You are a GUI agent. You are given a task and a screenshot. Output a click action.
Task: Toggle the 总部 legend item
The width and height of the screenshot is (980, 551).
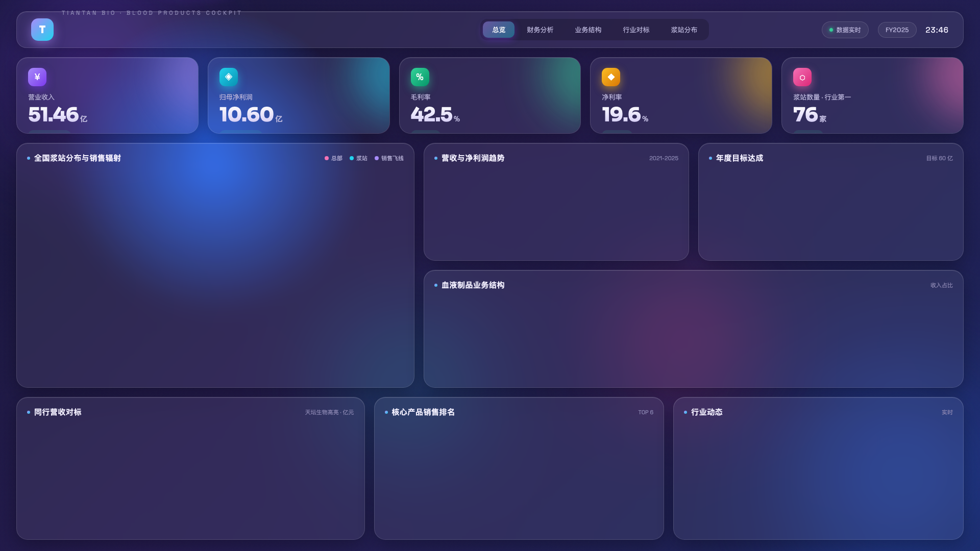point(333,158)
